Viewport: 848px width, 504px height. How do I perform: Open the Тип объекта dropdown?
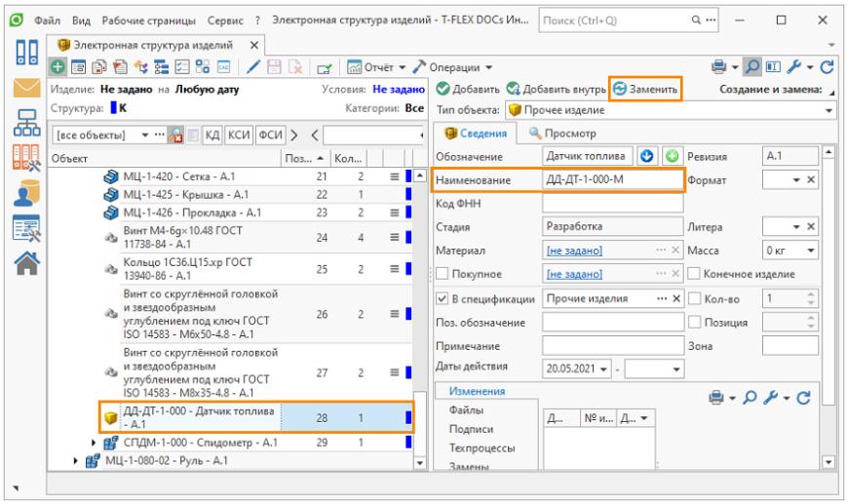click(829, 110)
